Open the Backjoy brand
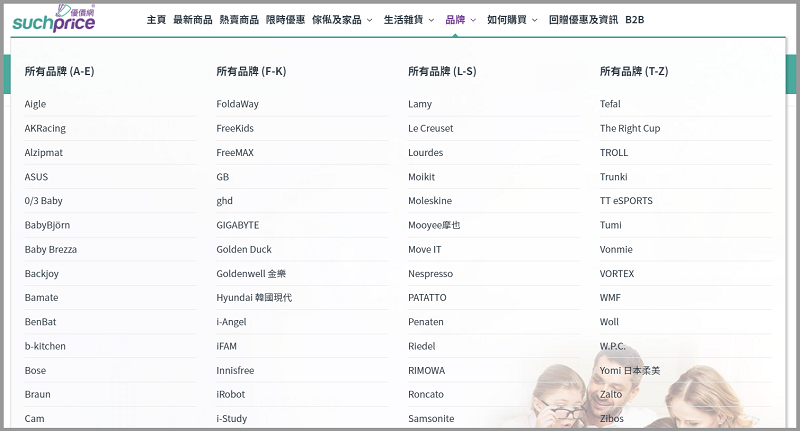 pos(41,274)
